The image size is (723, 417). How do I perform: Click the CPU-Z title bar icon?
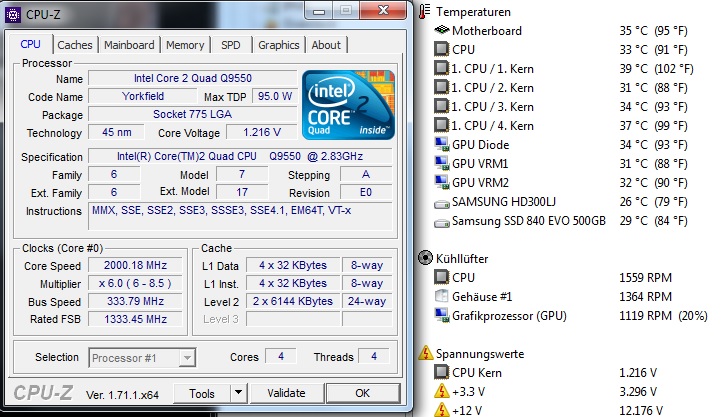tap(12, 15)
